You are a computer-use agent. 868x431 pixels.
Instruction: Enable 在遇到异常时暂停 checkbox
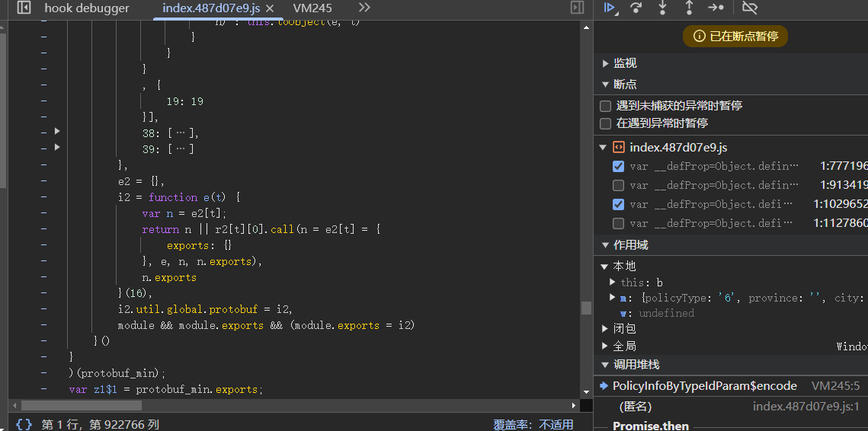(606, 123)
